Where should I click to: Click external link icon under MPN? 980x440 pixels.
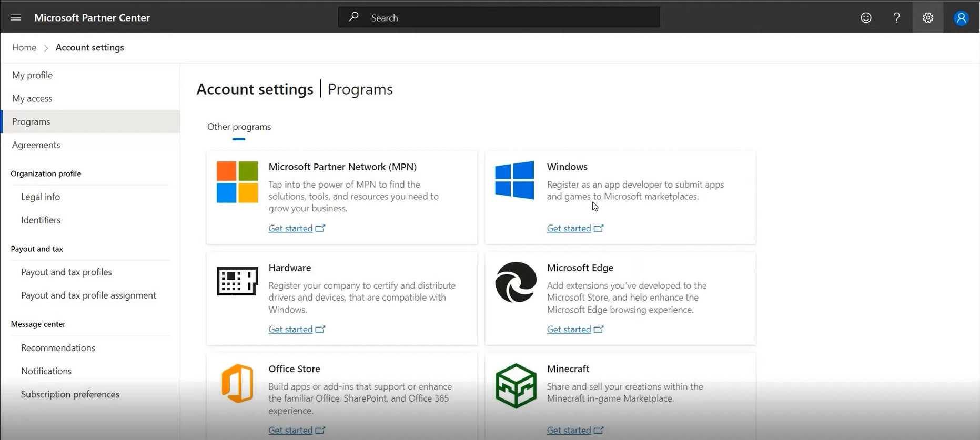(320, 228)
